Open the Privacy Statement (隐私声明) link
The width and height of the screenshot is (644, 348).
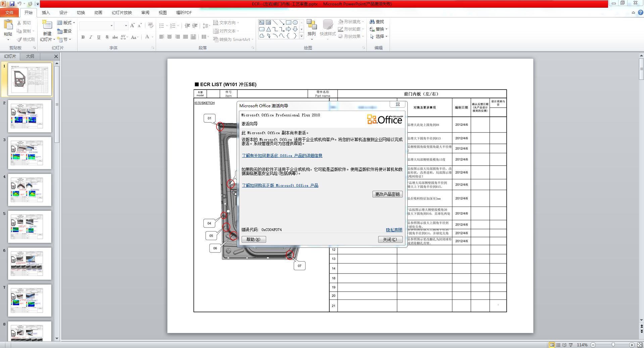pyautogui.click(x=394, y=230)
